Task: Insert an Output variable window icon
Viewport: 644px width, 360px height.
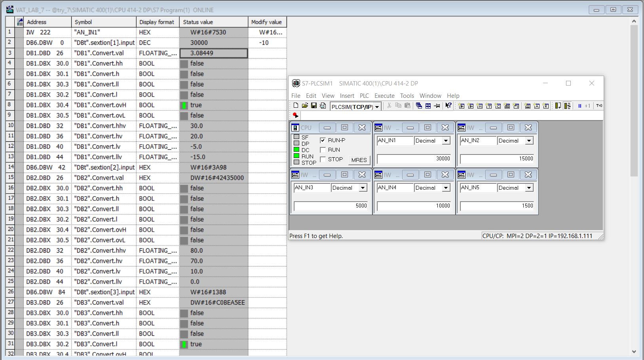Action: click(x=471, y=106)
